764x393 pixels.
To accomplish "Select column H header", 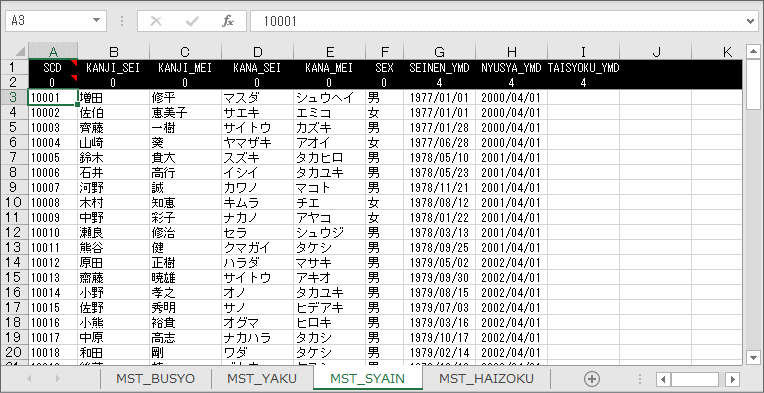I will 512,52.
